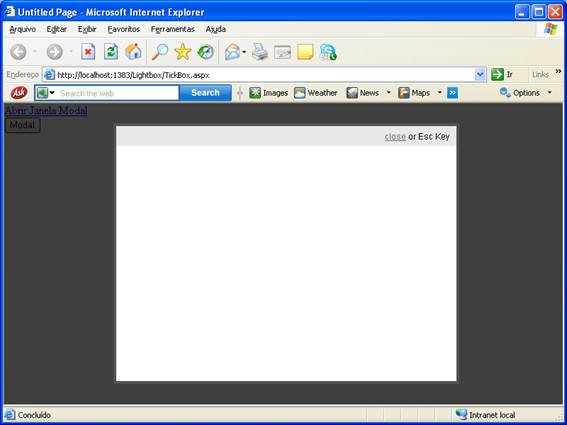567x425 pixels.
Task: Open the Favoritos menu
Action: click(124, 29)
